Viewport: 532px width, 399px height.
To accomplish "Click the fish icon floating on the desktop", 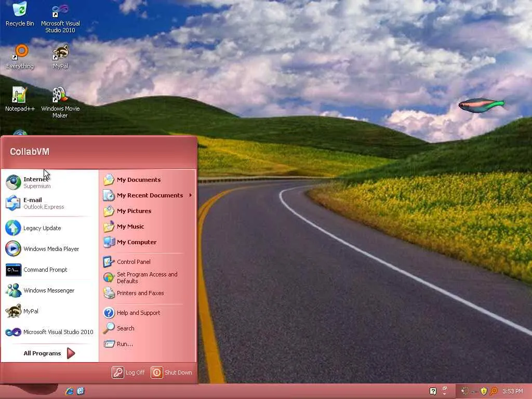I will 481,105.
